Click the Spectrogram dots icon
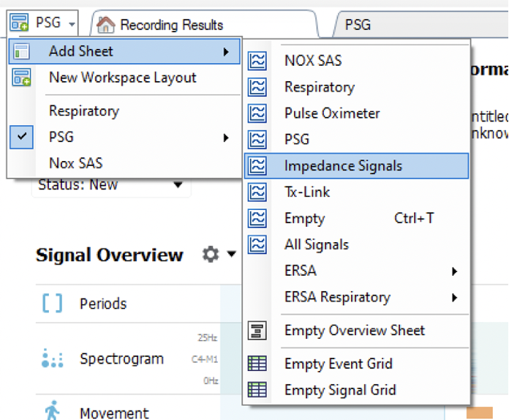The height and width of the screenshot is (420, 509). 52,359
